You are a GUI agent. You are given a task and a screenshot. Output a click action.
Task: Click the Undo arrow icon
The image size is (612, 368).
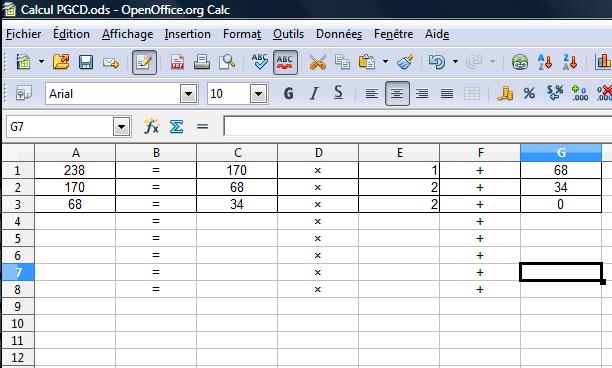tap(437, 62)
